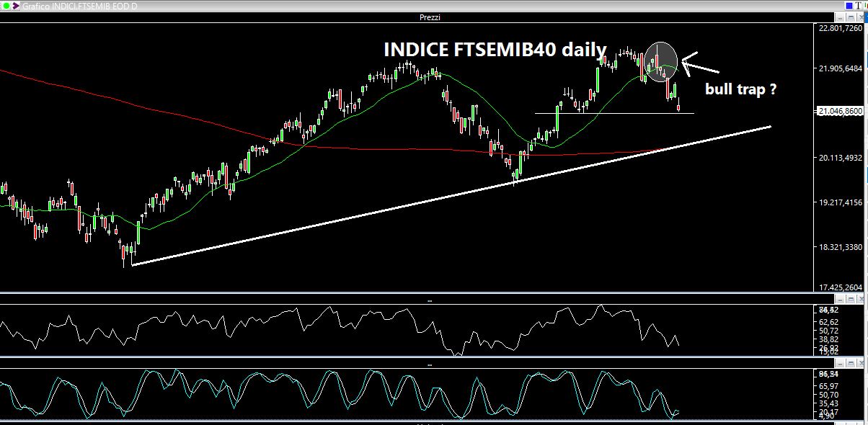
Task: Select the INDICE FTSEMIB40 daily chart label
Action: click(x=495, y=50)
